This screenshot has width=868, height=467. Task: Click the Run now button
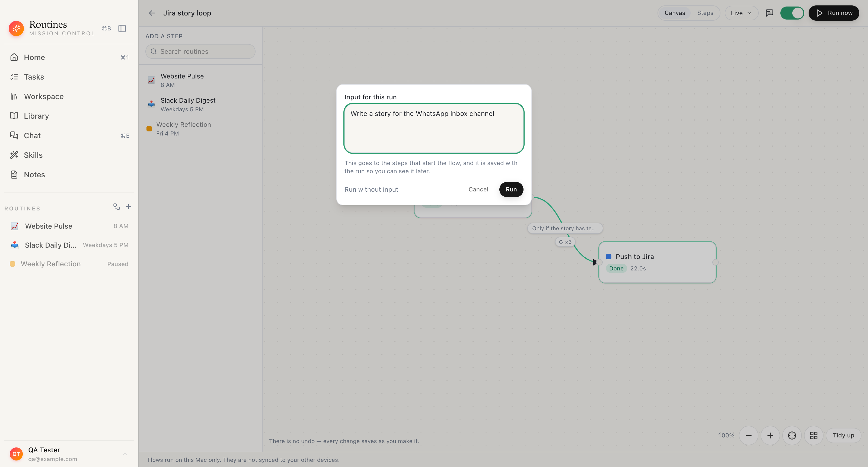click(834, 13)
